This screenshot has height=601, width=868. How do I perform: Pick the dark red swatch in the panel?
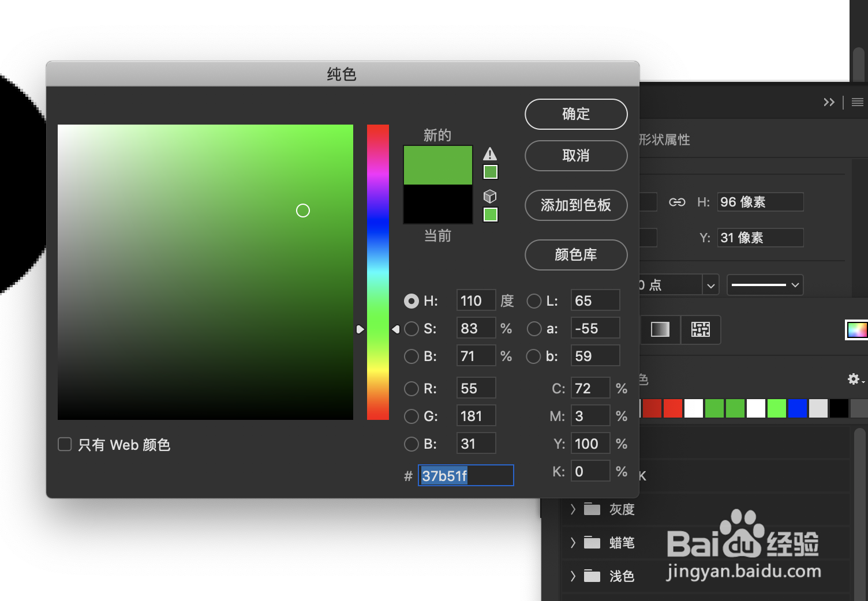tap(652, 408)
